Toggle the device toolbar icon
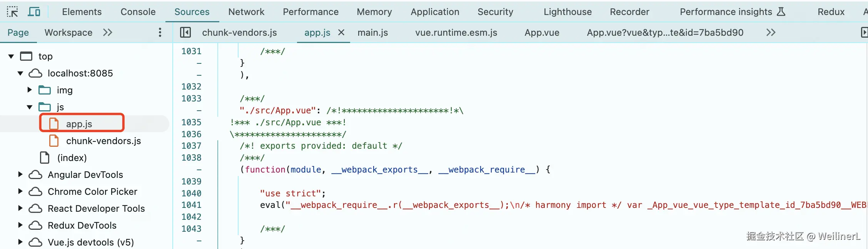The image size is (868, 249). (34, 12)
